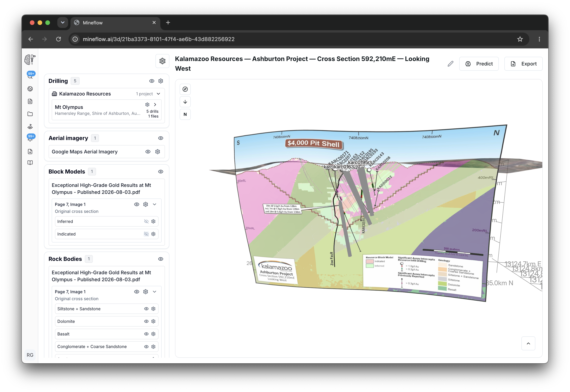Open Conglomerate + Coarse Sandstone settings gear
This screenshot has width=570, height=392.
click(153, 347)
